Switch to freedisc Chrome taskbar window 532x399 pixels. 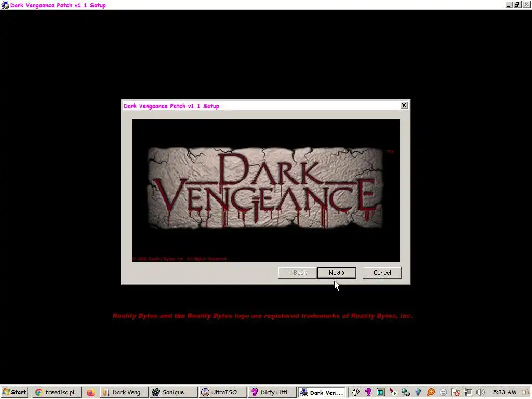coord(57,392)
